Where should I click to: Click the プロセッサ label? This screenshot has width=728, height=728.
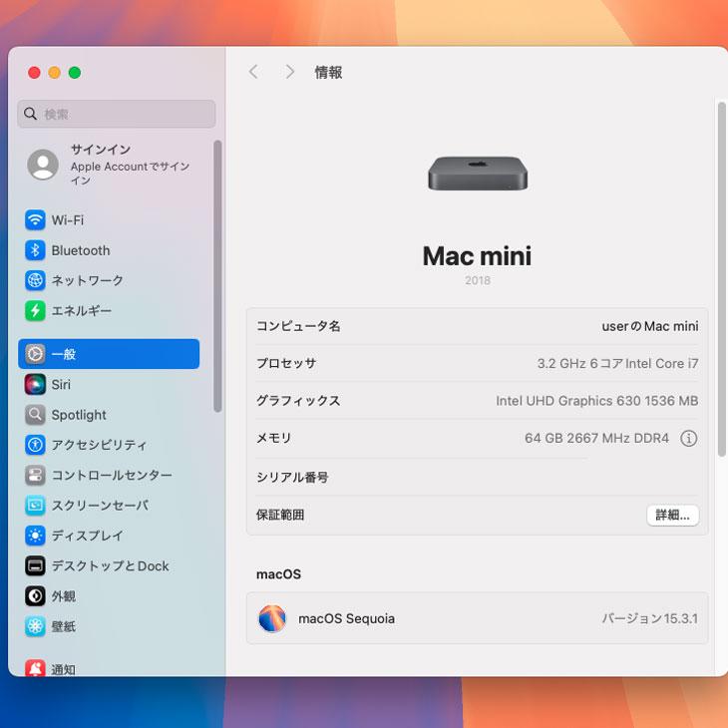[x=286, y=364]
